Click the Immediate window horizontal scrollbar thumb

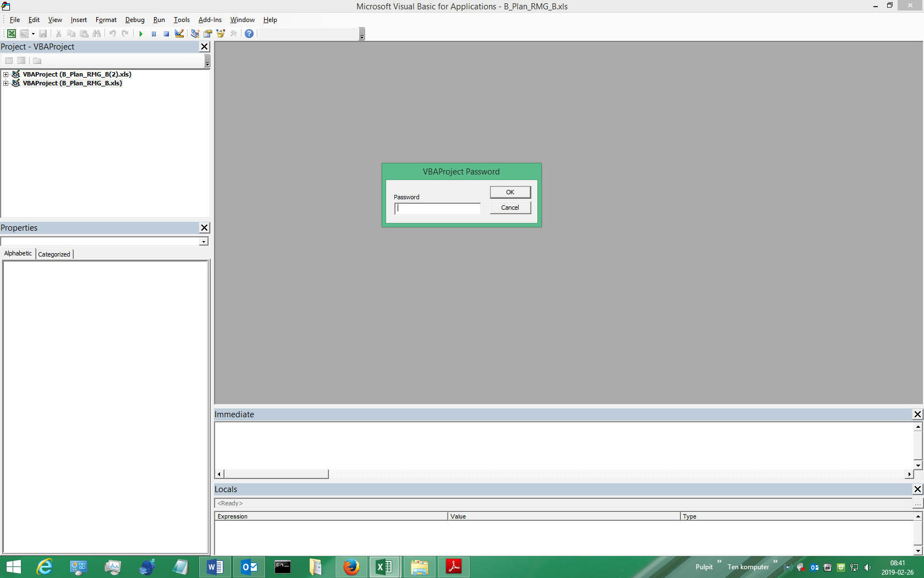[x=276, y=474]
